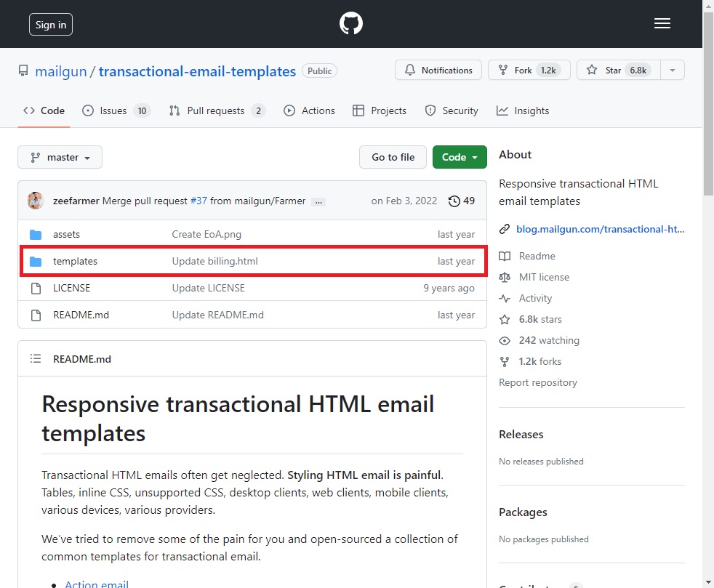Open the master branch dropdown
Screen dimensions: 714x588
60,157
